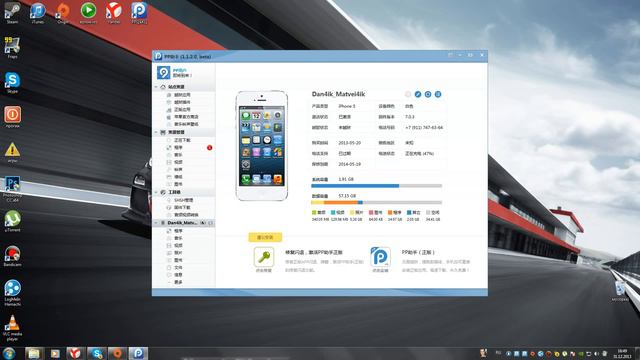Image resolution: width=640 pixels, height=360 pixels.
Task: Click the pencil edit icon beside device name
Action: pos(418,94)
